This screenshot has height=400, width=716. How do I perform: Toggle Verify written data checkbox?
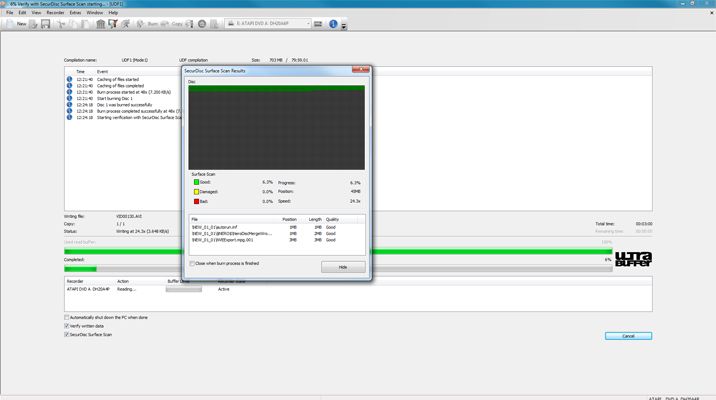67,326
